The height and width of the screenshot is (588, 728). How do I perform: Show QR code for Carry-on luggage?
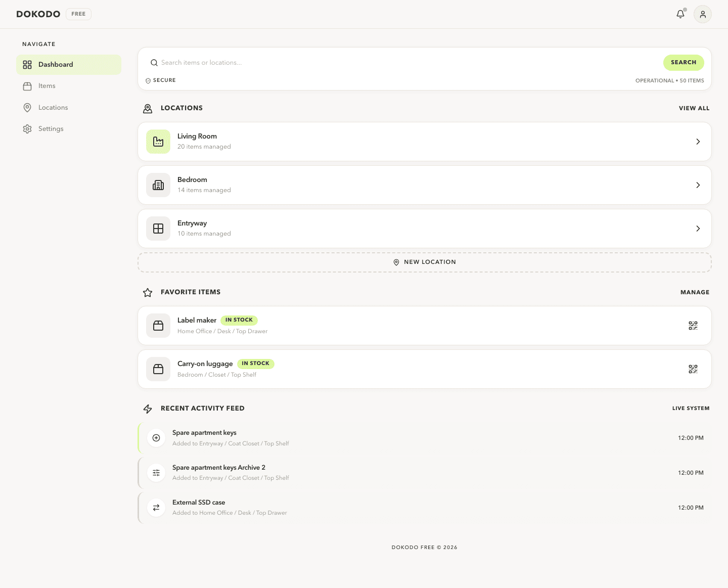(x=693, y=369)
